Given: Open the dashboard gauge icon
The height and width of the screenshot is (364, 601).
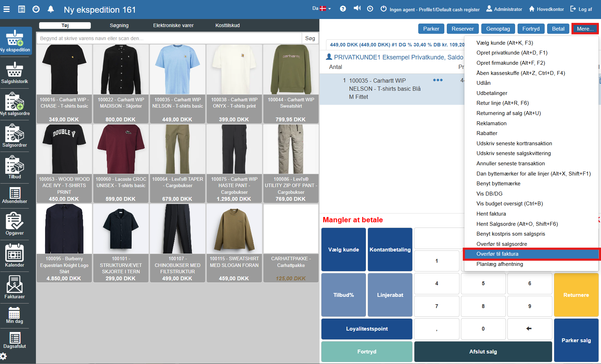Looking at the screenshot, I should click(x=36, y=9).
